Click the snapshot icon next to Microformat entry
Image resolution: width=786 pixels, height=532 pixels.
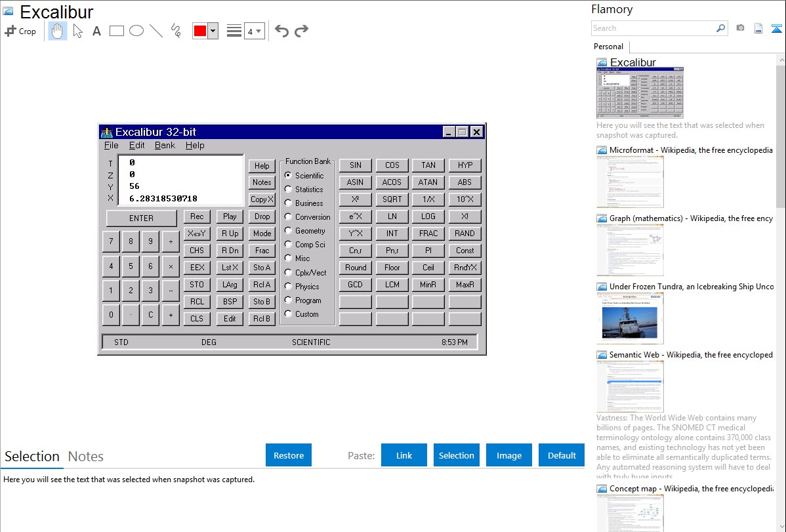[x=602, y=150]
